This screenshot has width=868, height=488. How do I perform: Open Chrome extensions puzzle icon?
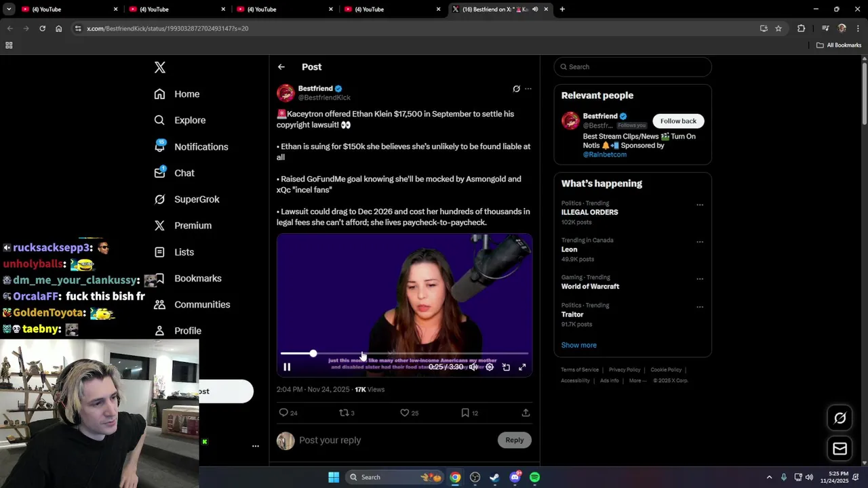click(x=801, y=28)
